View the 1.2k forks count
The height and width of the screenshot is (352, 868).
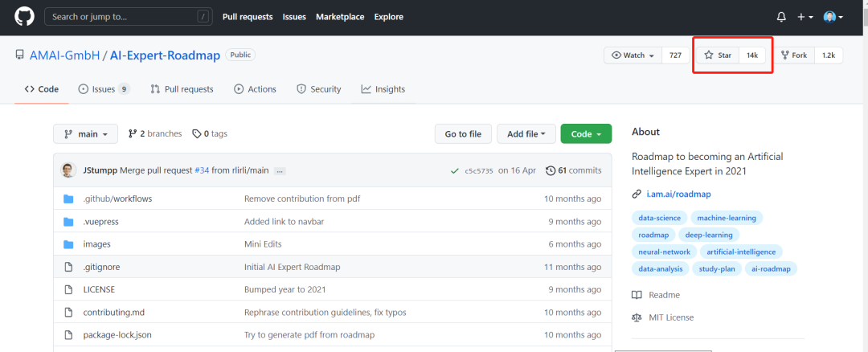pos(829,55)
